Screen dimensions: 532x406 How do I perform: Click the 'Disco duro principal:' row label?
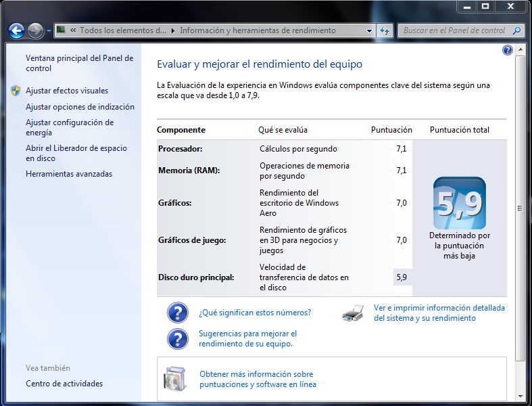pyautogui.click(x=196, y=277)
